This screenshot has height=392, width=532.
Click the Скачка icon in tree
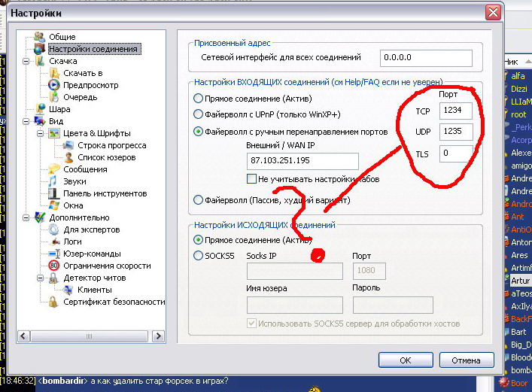pyautogui.click(x=40, y=61)
